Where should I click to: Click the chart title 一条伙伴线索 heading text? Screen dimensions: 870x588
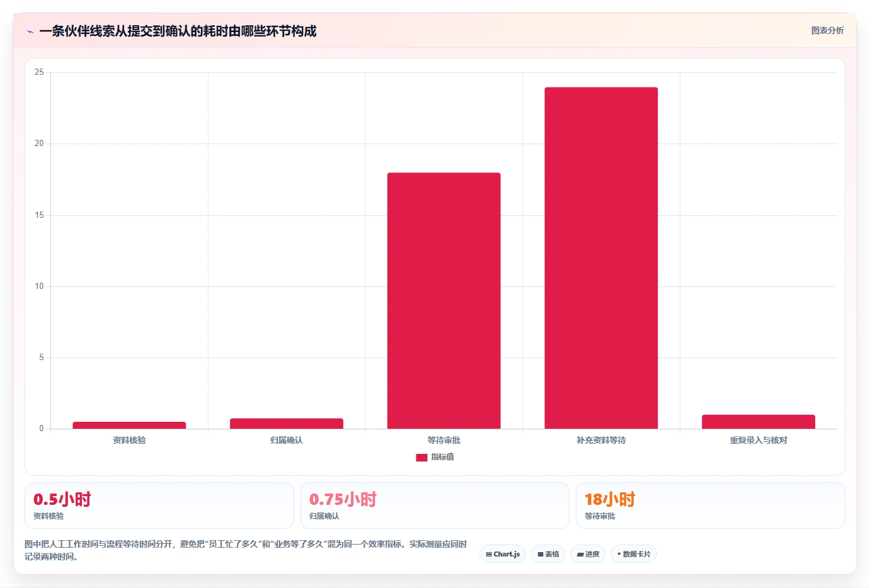click(178, 31)
